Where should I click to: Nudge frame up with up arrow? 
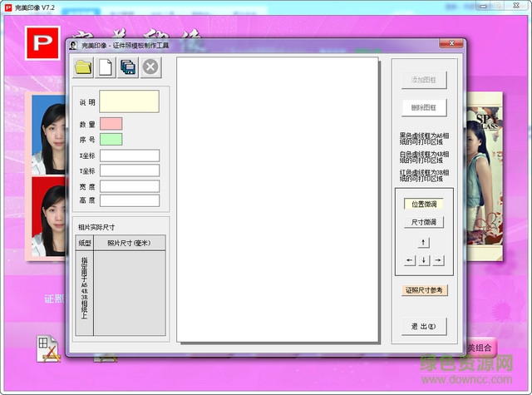423,242
